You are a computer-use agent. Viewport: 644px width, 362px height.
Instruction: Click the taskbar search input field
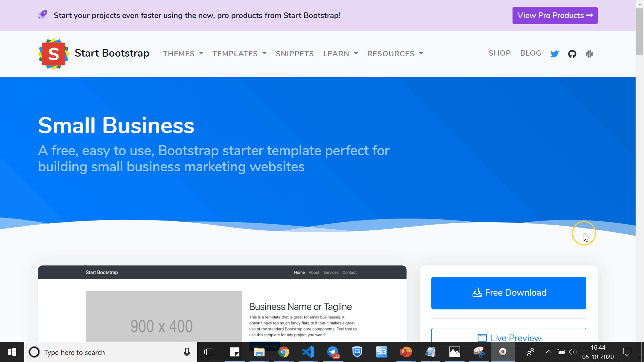[x=111, y=352]
